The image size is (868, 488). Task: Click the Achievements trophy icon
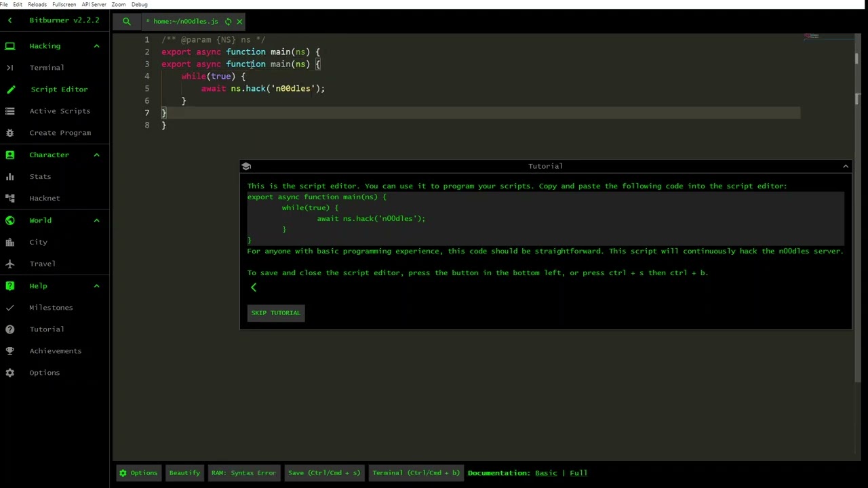pyautogui.click(x=10, y=351)
